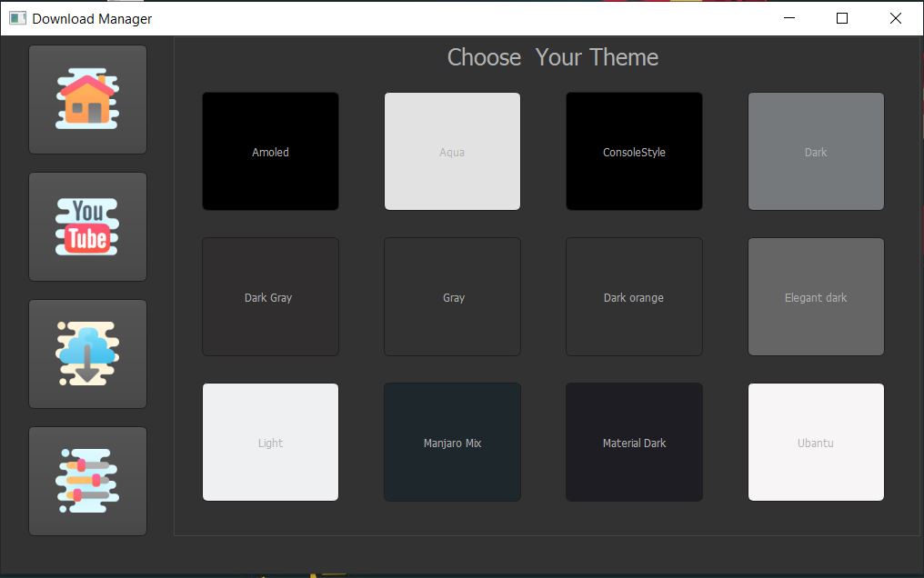This screenshot has height=578, width=924.
Task: Select the Dark theme tile
Action: point(816,151)
